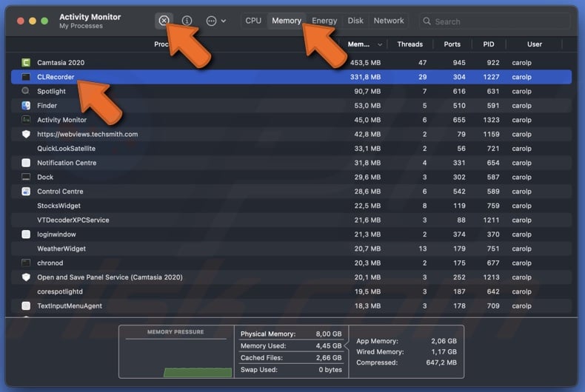The image size is (585, 392).
Task: Select the loginwindow process name
Action: 56,234
